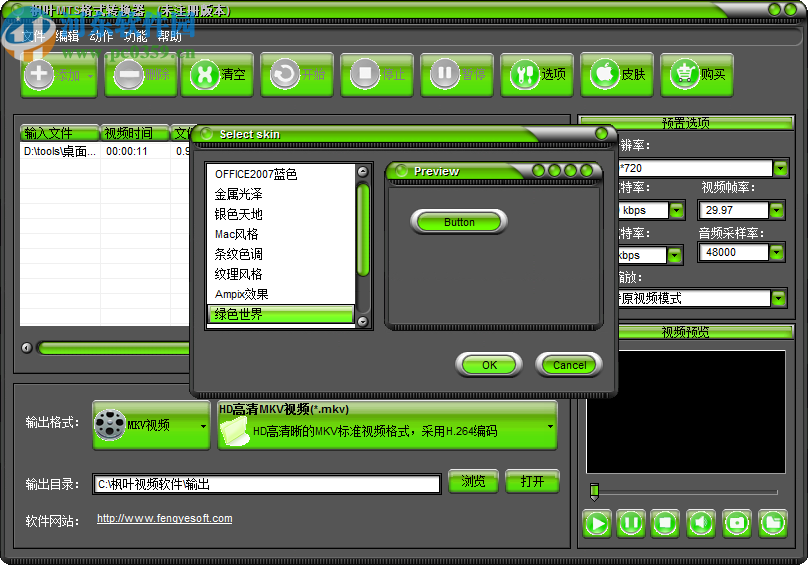Click 浏览 to browse output folder
The height and width of the screenshot is (565, 808).
point(473,481)
